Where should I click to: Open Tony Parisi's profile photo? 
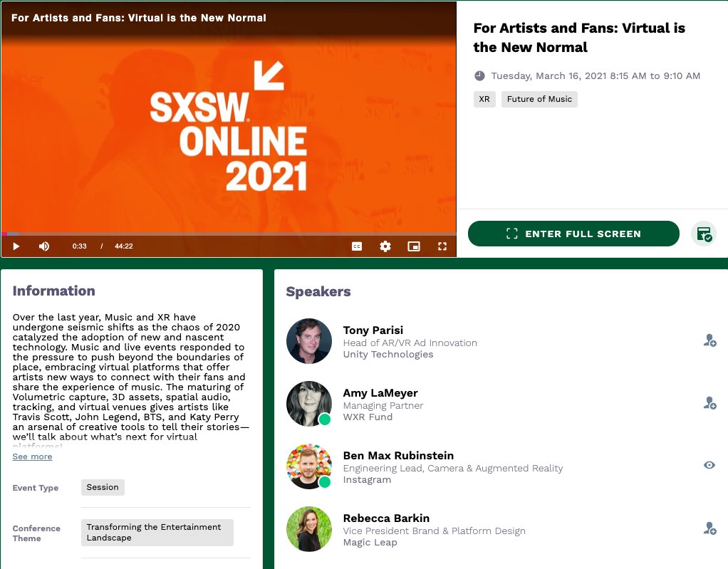point(309,341)
